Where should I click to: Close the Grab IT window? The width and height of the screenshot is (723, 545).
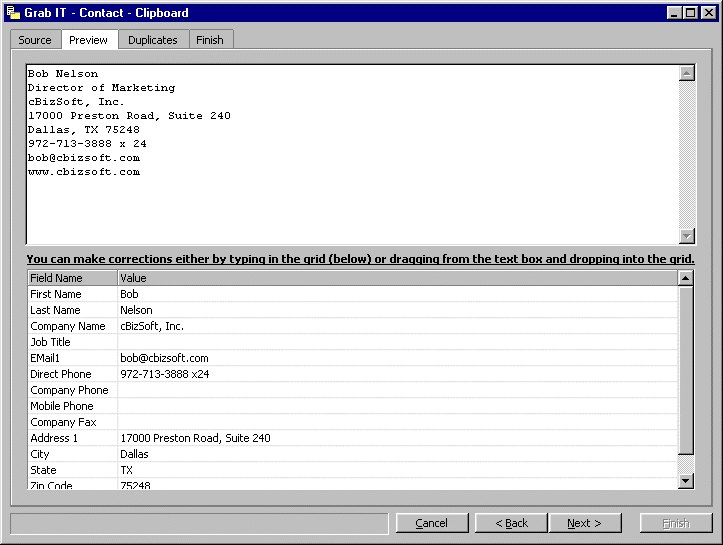pyautogui.click(x=709, y=13)
